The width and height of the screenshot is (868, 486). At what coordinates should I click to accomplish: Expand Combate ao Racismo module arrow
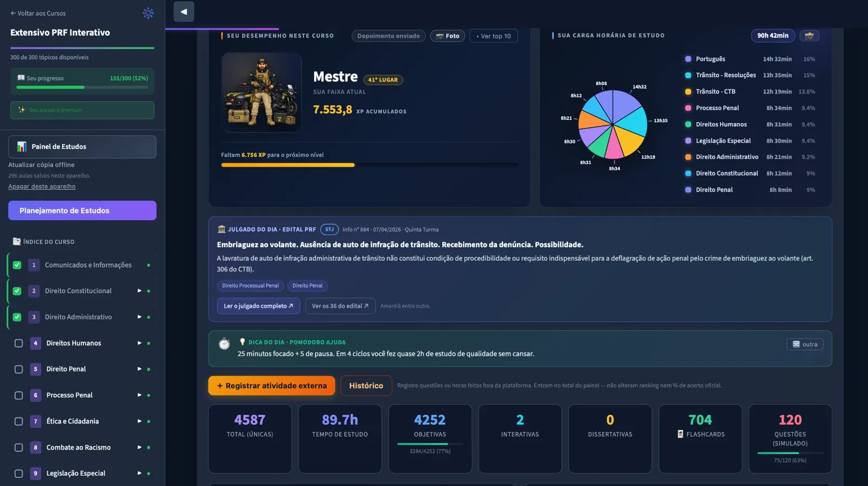click(139, 447)
